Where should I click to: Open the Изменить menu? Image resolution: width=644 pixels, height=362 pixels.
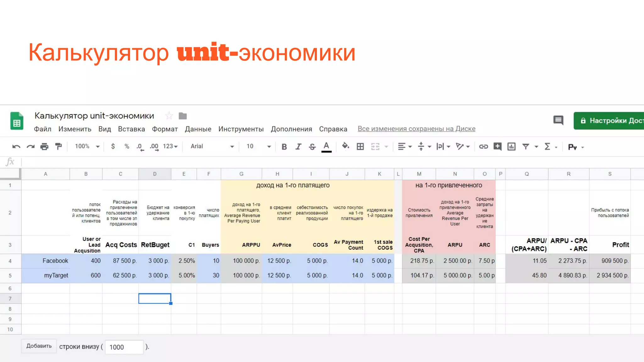(x=75, y=129)
